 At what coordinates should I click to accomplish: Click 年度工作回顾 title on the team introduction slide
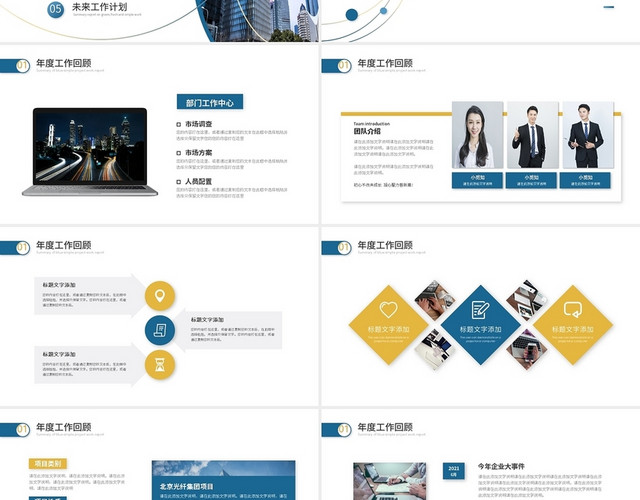[x=385, y=63]
